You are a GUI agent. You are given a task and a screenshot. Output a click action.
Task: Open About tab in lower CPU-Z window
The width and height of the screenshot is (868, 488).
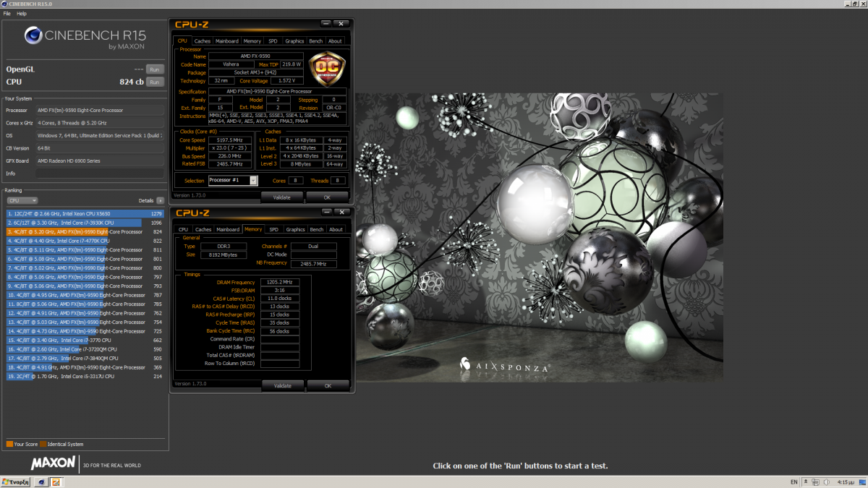[x=336, y=229]
